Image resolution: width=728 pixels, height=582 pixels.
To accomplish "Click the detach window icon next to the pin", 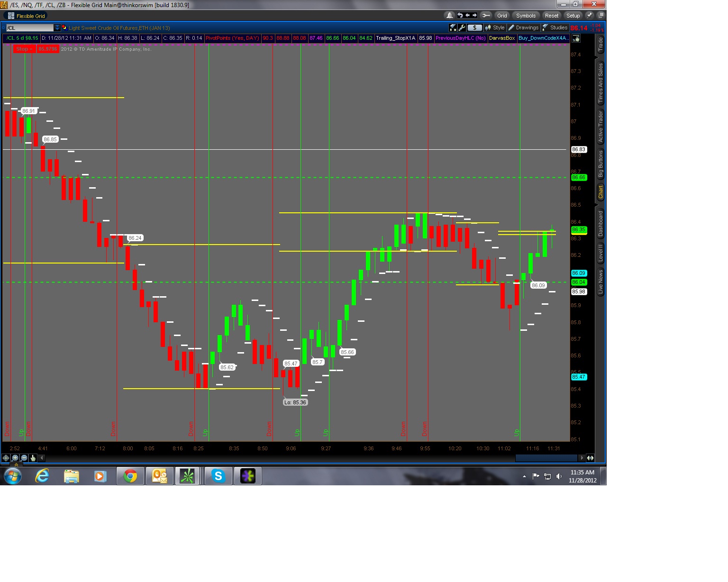I will pyautogui.click(x=601, y=16).
